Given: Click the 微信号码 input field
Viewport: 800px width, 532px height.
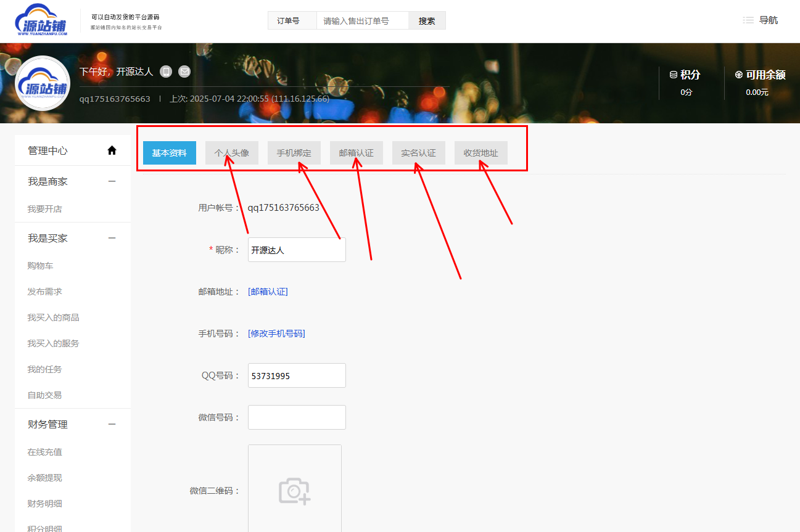Looking at the screenshot, I should pos(297,417).
